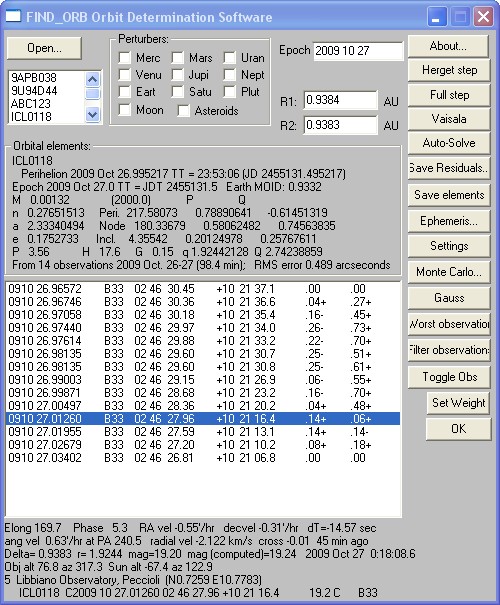
Task: Tick the Moon perturber checkbox
Action: coord(125,110)
